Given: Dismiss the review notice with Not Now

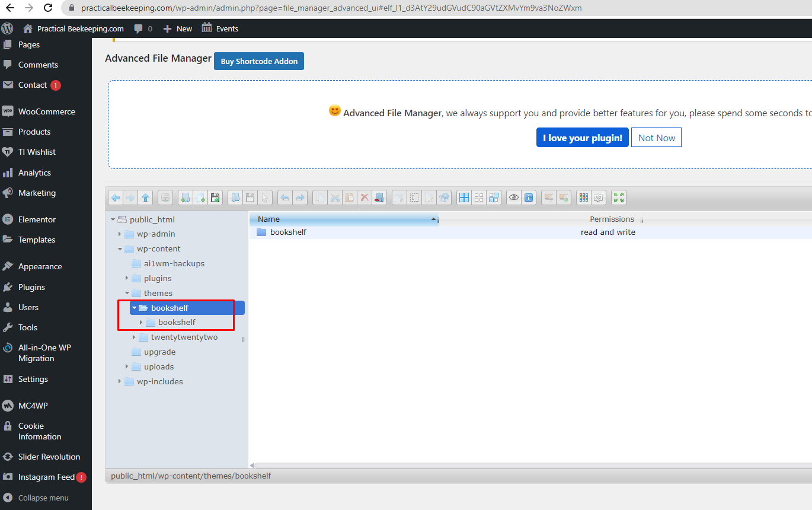Looking at the screenshot, I should tap(656, 138).
